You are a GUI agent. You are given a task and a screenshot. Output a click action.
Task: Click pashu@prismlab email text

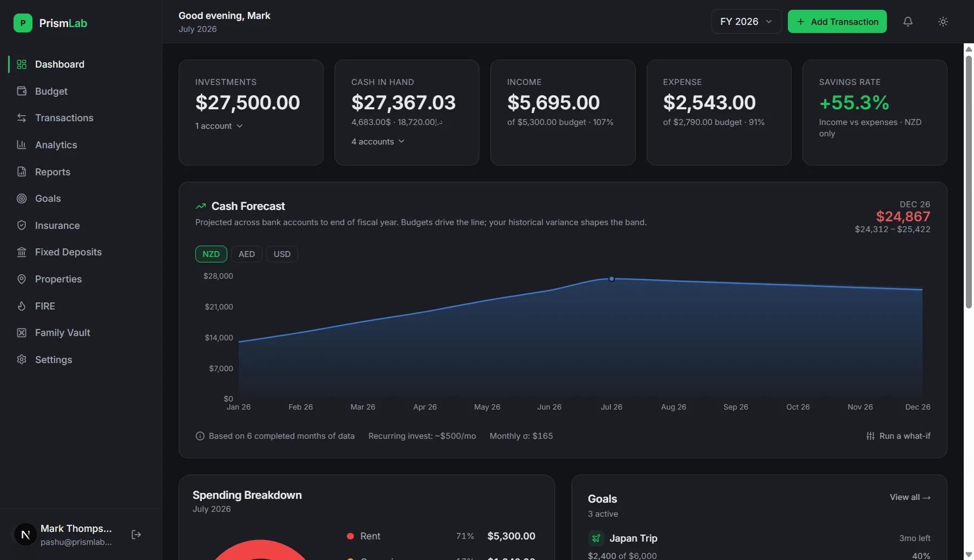(76, 542)
